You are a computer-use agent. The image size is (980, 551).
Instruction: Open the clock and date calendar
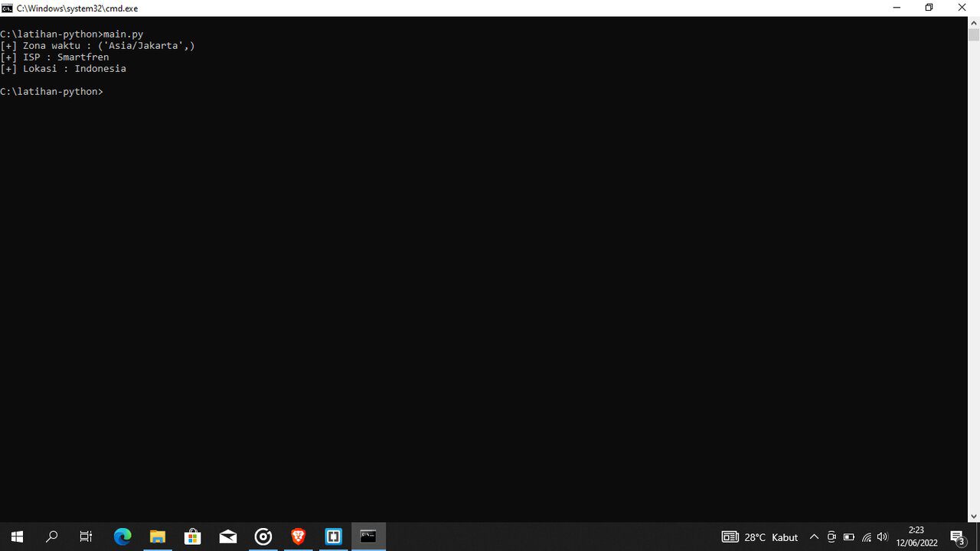tap(916, 536)
